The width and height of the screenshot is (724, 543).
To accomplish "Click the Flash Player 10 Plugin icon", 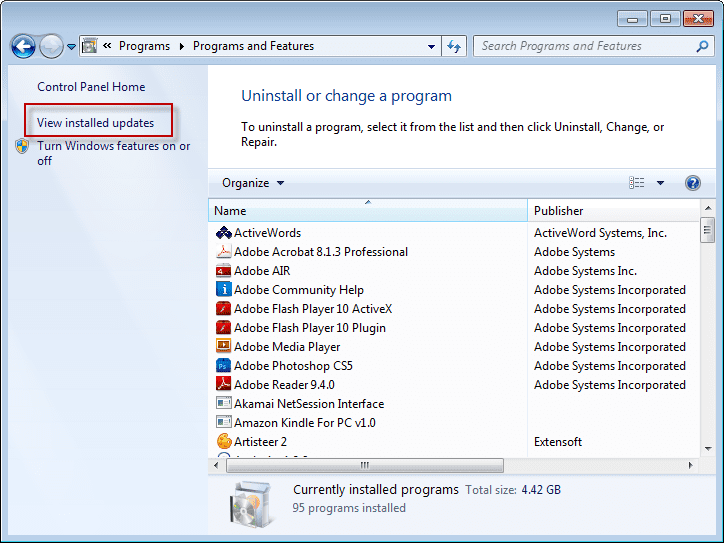I will coord(224,328).
